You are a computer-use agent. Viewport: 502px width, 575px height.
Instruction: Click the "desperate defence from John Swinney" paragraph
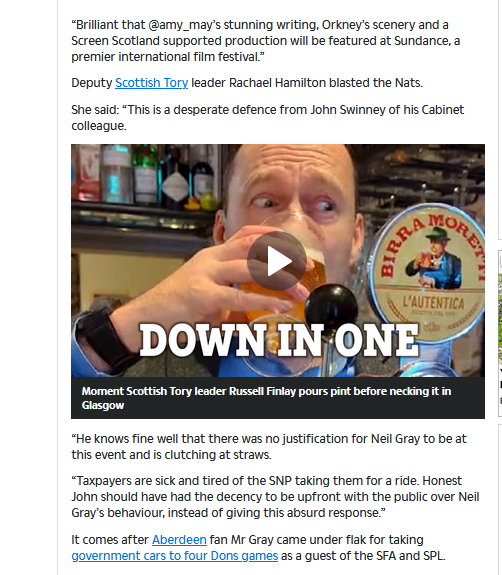(267, 118)
